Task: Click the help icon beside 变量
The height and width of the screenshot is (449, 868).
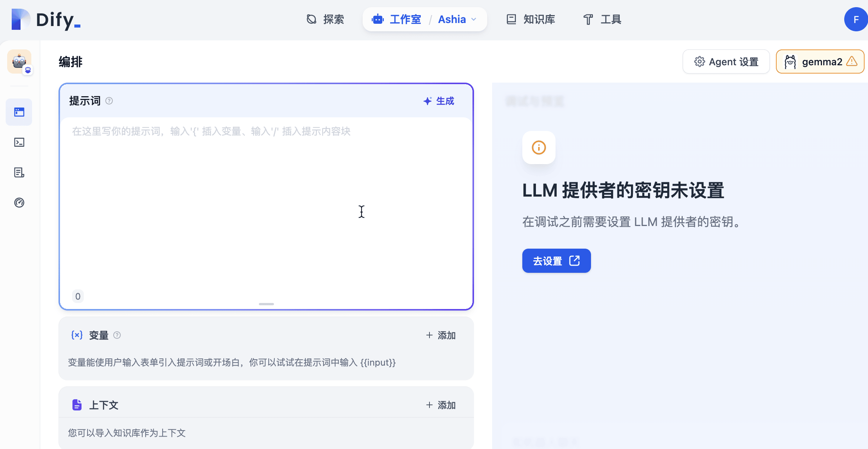Action: 117,335
